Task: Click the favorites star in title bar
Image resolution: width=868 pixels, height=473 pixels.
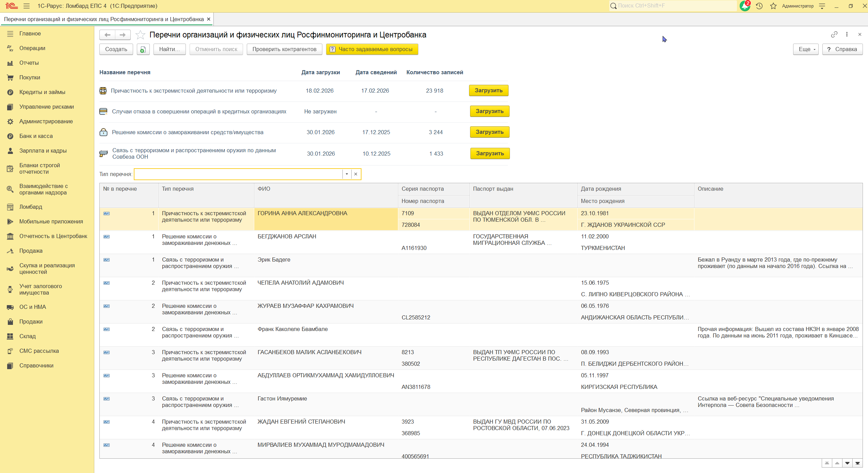Action: [773, 6]
